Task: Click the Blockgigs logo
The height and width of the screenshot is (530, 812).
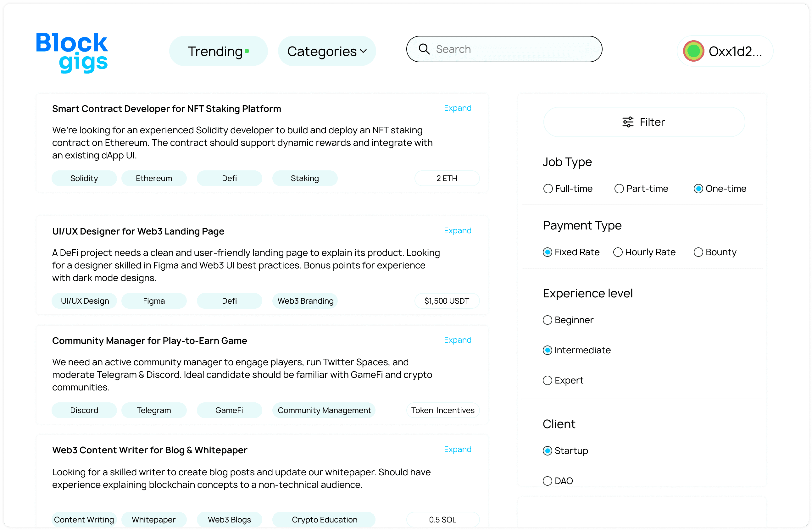Action: pos(72,52)
